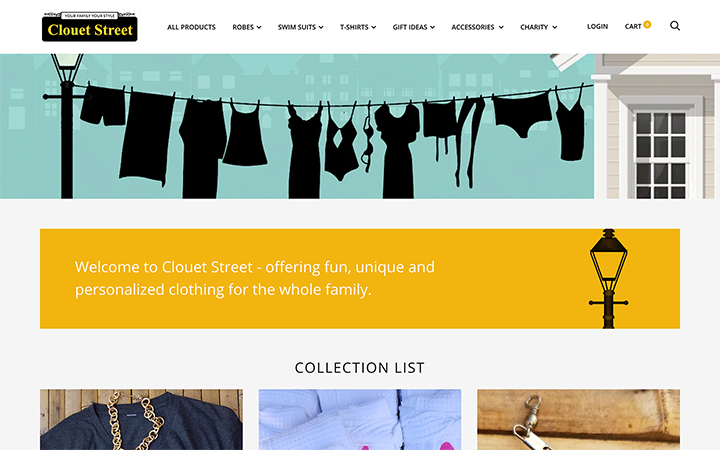The height and width of the screenshot is (450, 720).
Task: Open the T-Shirts dropdown chevron
Action: coord(374,28)
